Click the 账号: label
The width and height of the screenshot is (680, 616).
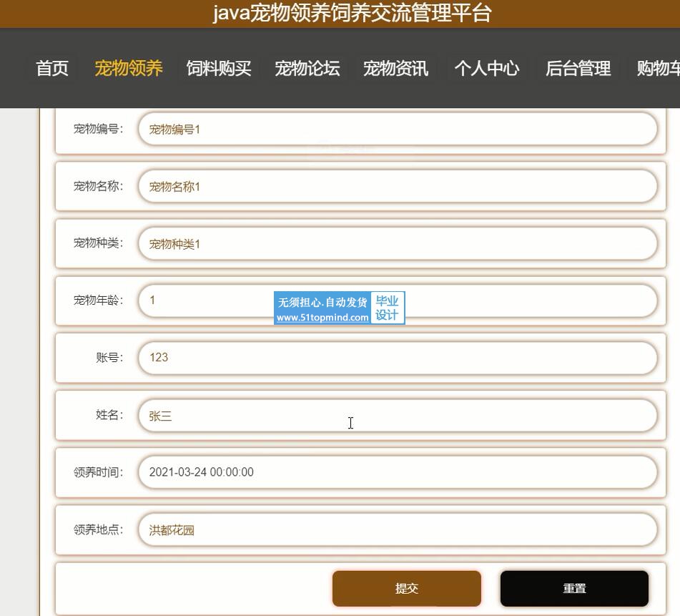click(109, 358)
